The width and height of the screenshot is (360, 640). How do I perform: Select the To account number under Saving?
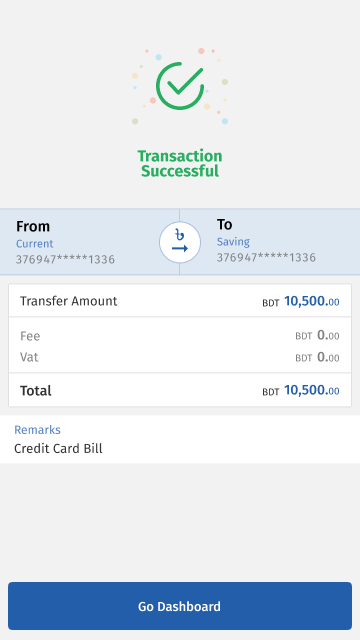click(x=266, y=258)
